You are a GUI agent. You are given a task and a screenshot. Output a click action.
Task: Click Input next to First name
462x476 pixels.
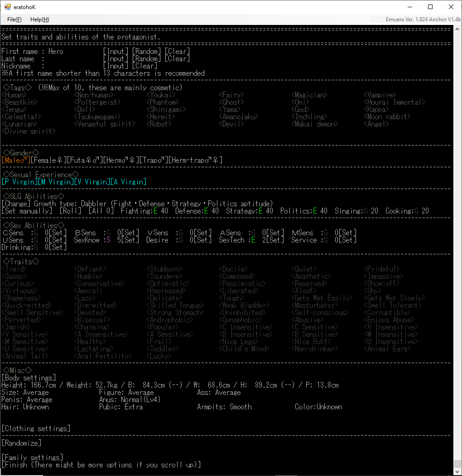(x=115, y=52)
